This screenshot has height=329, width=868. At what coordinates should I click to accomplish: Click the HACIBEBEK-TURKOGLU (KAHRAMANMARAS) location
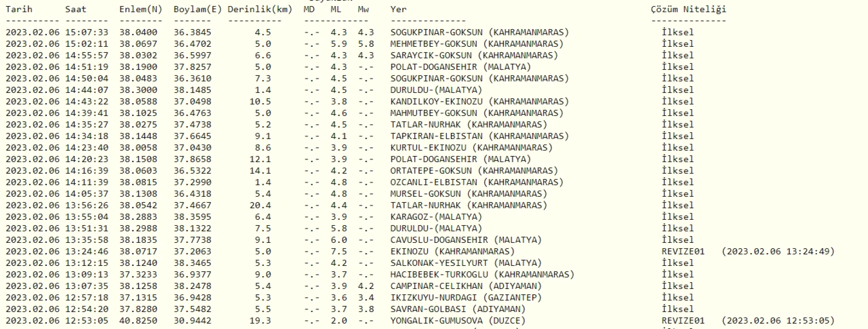pyautogui.click(x=482, y=274)
